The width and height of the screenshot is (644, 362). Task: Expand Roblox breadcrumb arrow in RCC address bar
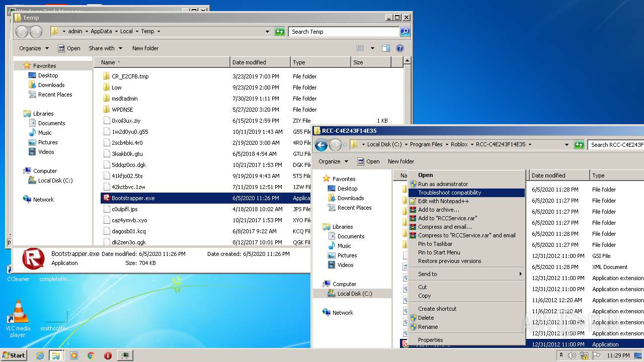tap(471, 145)
